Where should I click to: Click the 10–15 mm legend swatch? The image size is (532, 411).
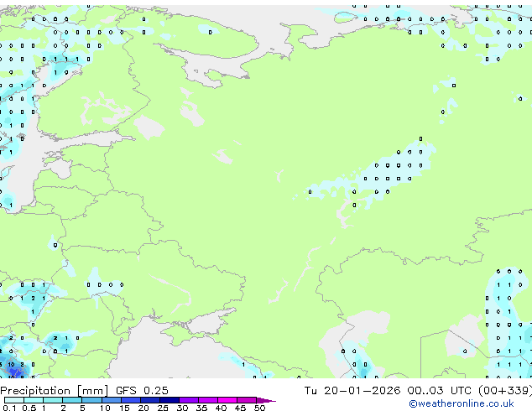point(112,400)
